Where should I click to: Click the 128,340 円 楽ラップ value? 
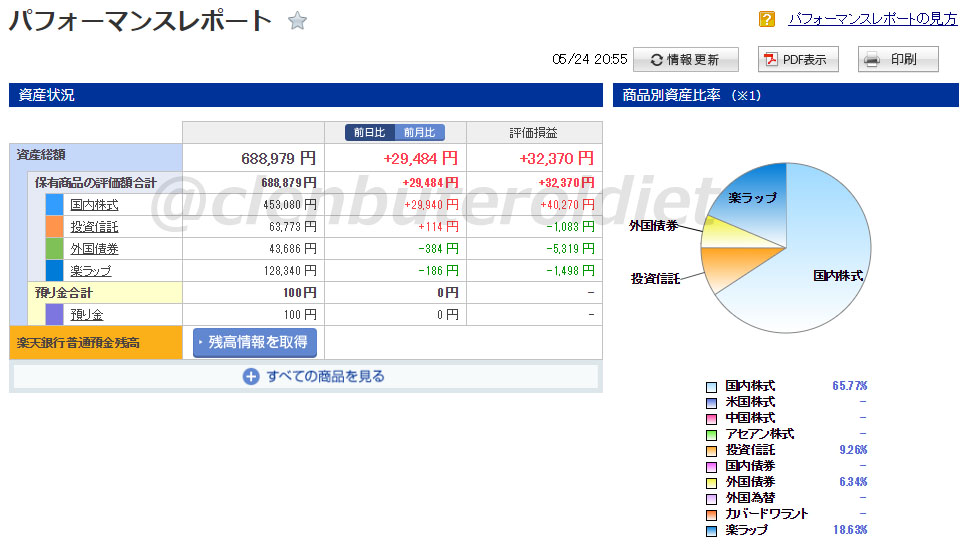pyautogui.click(x=290, y=271)
